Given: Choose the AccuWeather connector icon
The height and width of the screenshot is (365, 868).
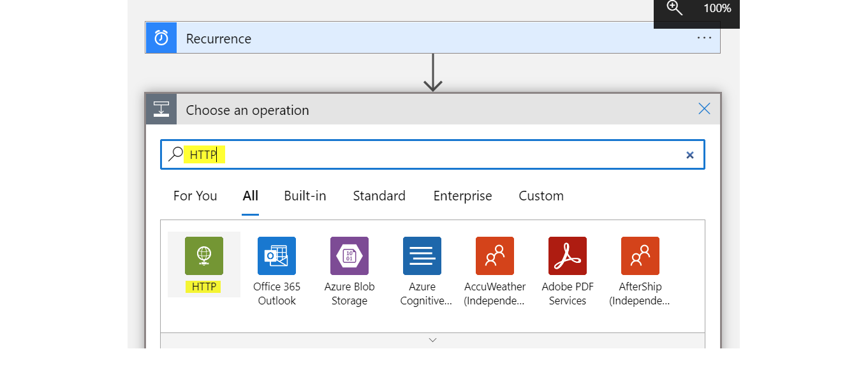Looking at the screenshot, I should 495,256.
